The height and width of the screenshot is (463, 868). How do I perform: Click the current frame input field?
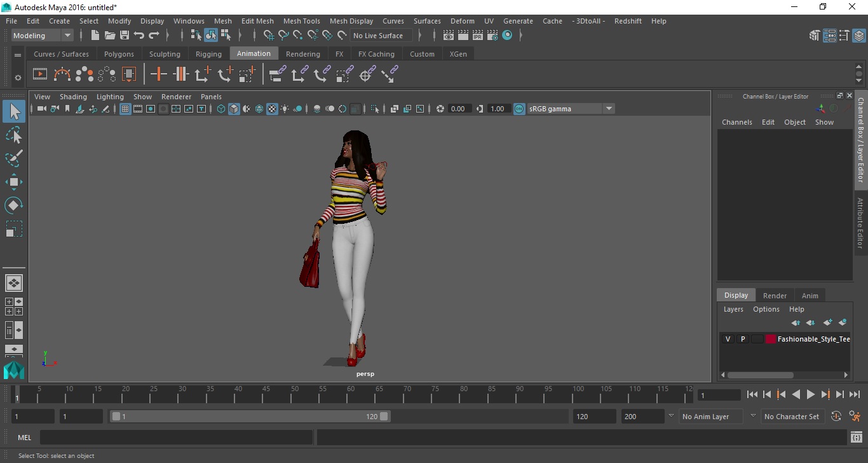(719, 395)
